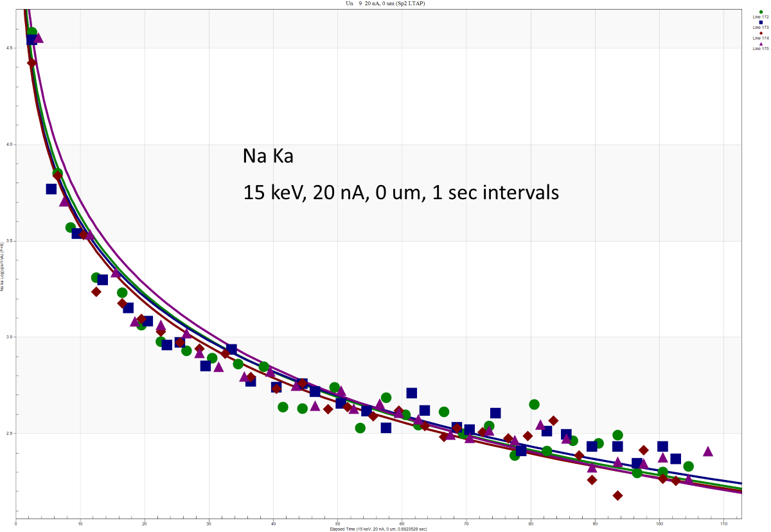Click the lowest red diamond data point
The width and height of the screenshot is (771, 532).
point(617,495)
